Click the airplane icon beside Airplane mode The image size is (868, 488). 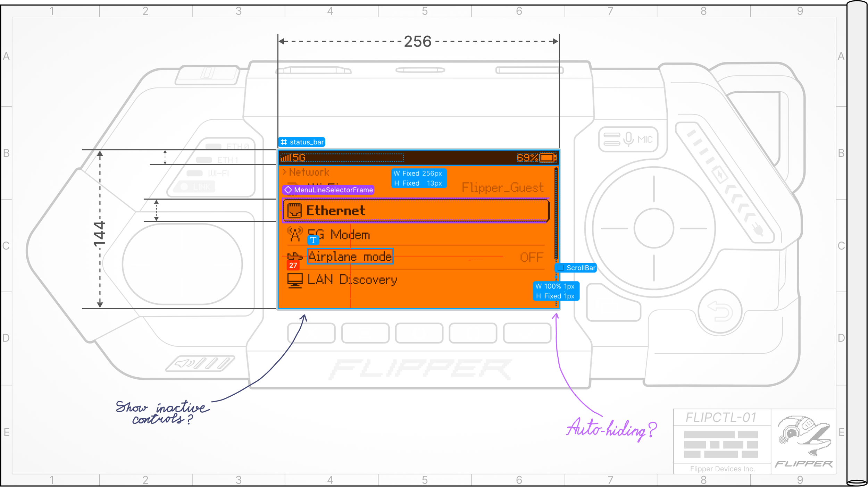pyautogui.click(x=295, y=256)
